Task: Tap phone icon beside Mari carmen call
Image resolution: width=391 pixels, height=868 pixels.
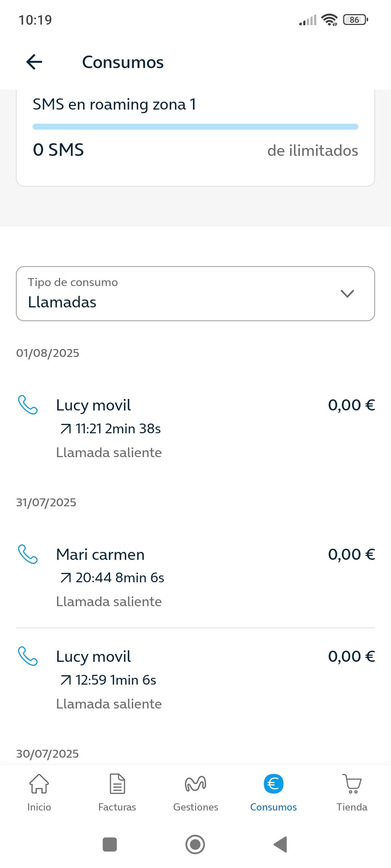Action: 28,554
